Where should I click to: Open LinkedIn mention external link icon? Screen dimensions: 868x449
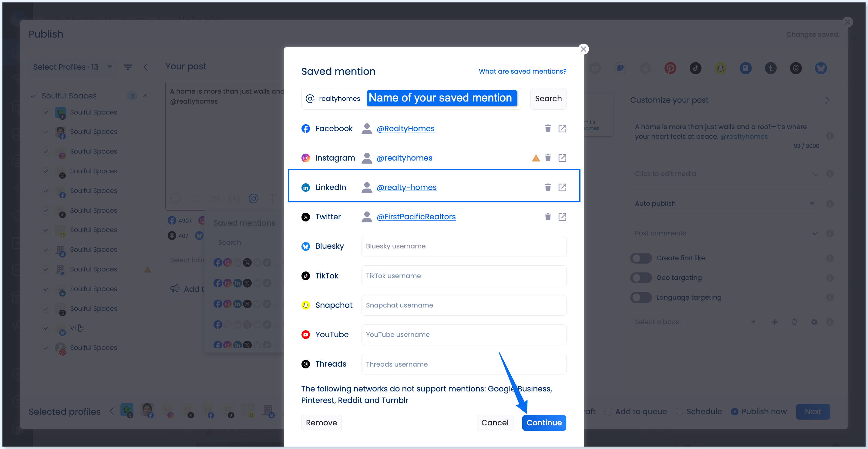tap(562, 187)
